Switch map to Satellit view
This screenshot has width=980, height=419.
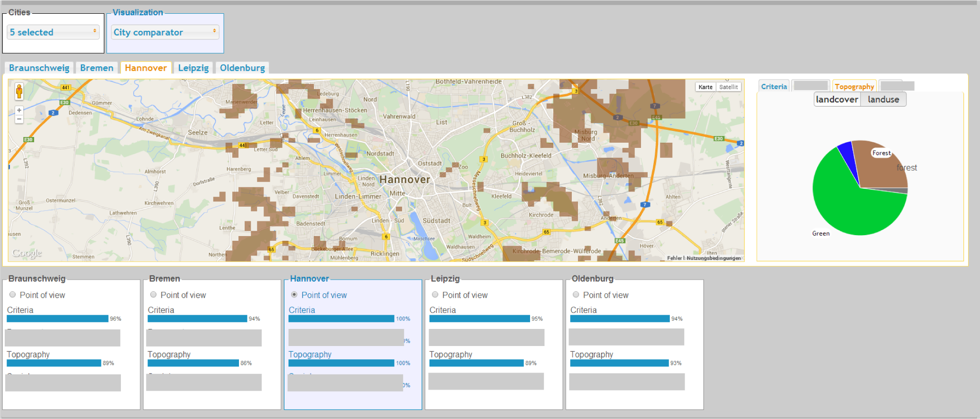click(728, 87)
